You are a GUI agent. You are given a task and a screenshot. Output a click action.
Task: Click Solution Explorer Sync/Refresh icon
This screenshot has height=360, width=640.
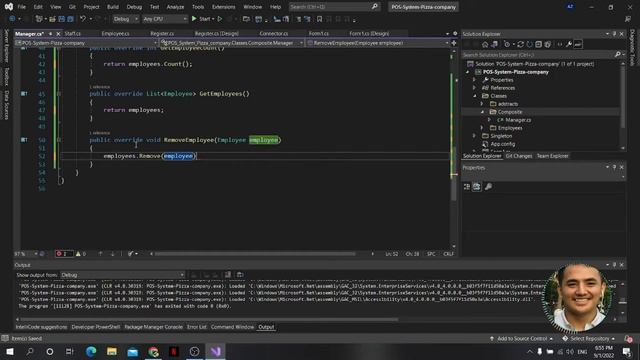520,44
